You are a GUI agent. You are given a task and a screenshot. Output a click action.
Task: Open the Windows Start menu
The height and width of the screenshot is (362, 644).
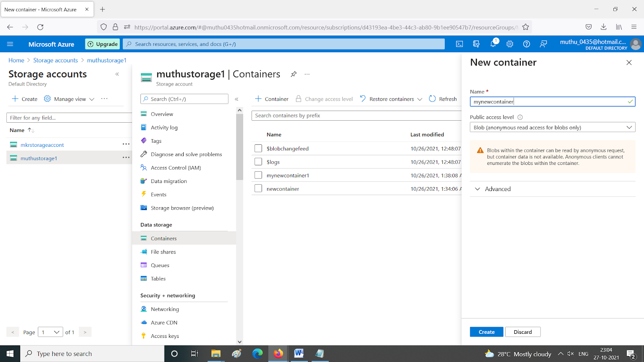[x=10, y=354]
